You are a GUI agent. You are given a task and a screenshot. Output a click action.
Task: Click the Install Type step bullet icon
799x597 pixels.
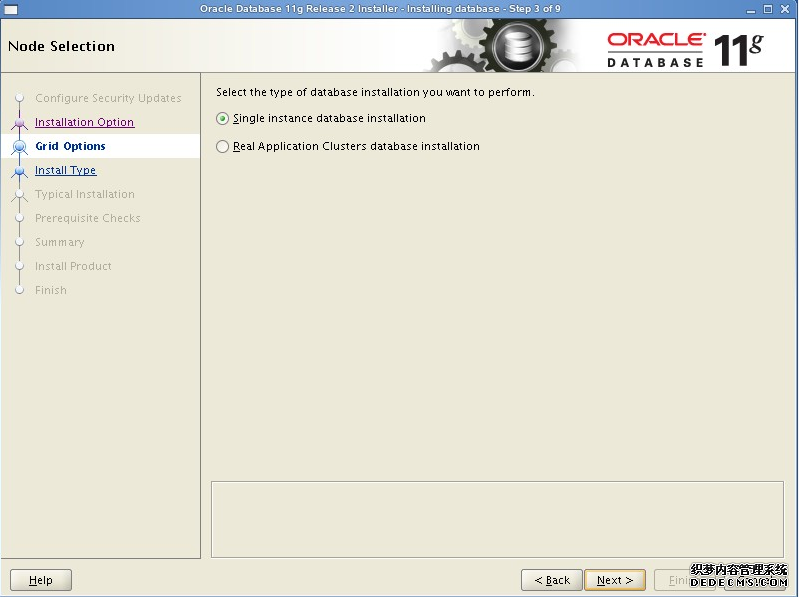19,171
